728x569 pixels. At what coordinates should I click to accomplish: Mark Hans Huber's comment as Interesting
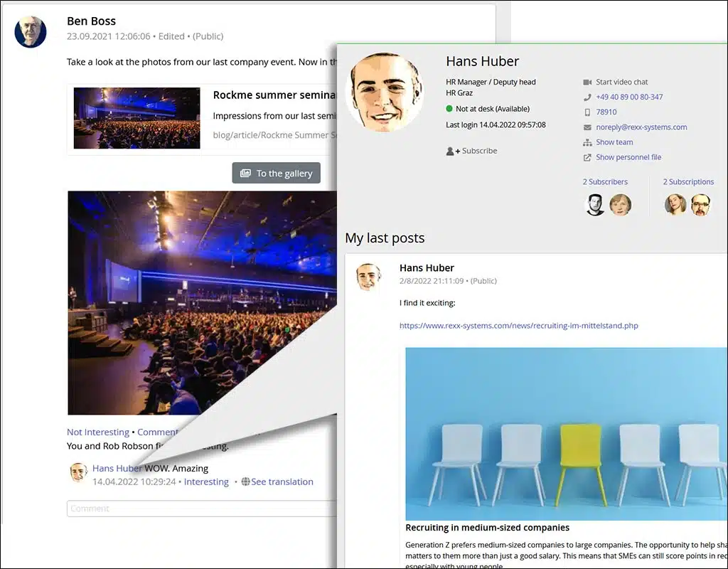pyautogui.click(x=206, y=482)
